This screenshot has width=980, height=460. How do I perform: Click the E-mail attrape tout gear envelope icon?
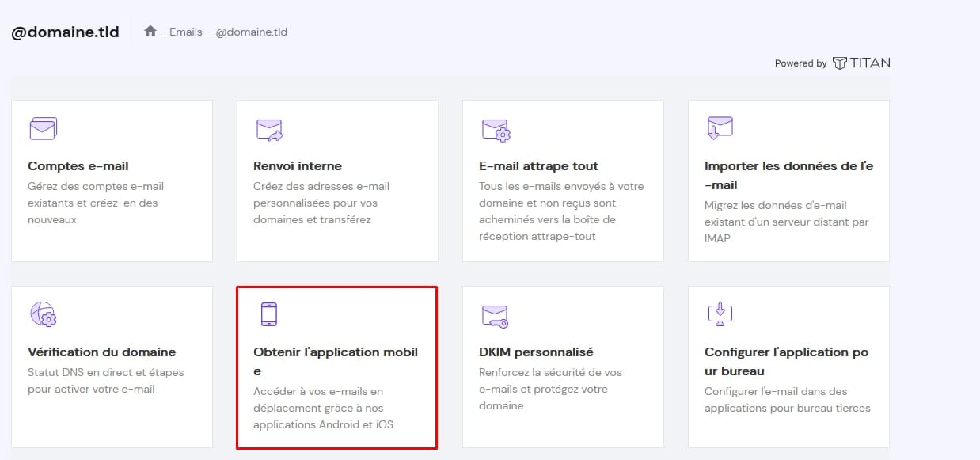(x=496, y=130)
